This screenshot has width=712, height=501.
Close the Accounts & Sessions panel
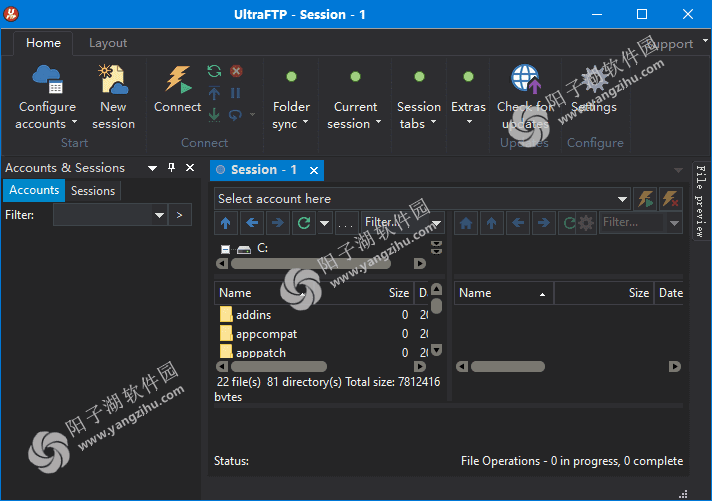[x=190, y=168]
